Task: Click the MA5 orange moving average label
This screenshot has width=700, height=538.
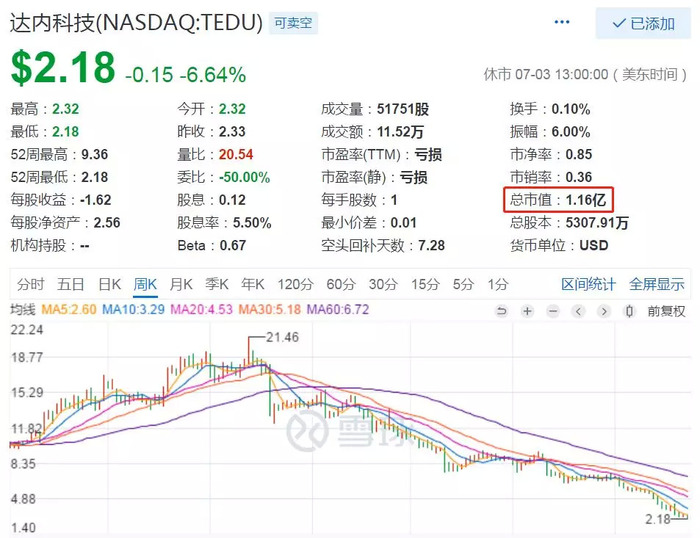Action: (69, 309)
